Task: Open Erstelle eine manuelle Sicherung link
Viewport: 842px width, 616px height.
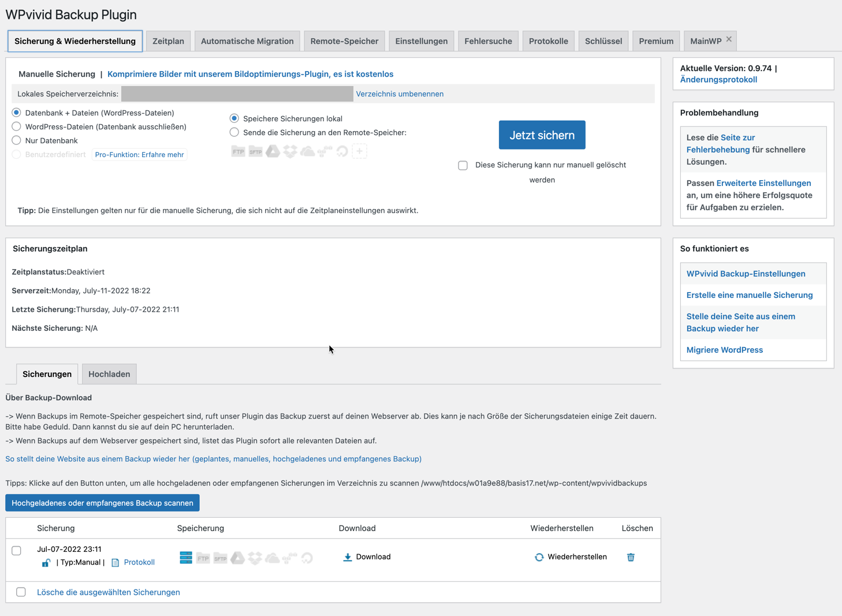Action: pyautogui.click(x=749, y=295)
